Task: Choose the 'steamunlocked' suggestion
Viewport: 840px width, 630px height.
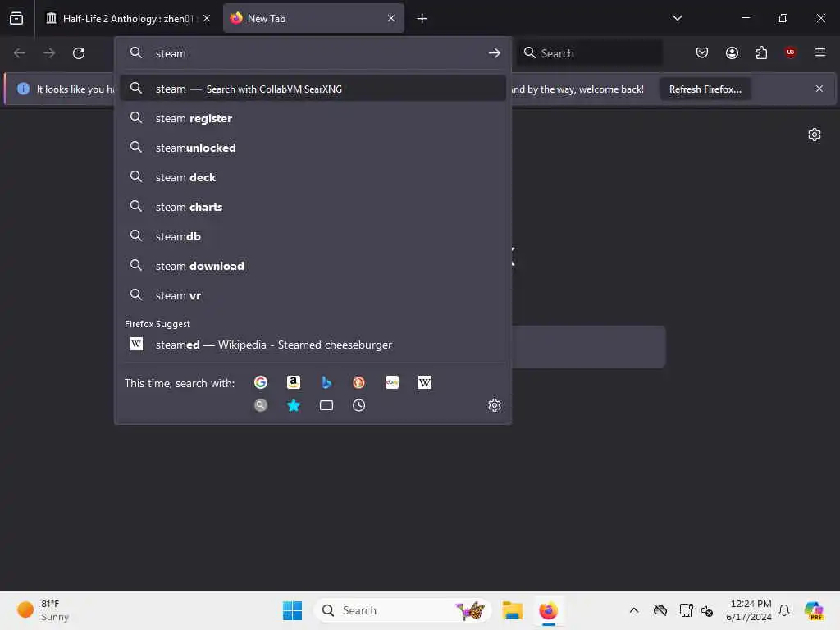Action: point(313,148)
